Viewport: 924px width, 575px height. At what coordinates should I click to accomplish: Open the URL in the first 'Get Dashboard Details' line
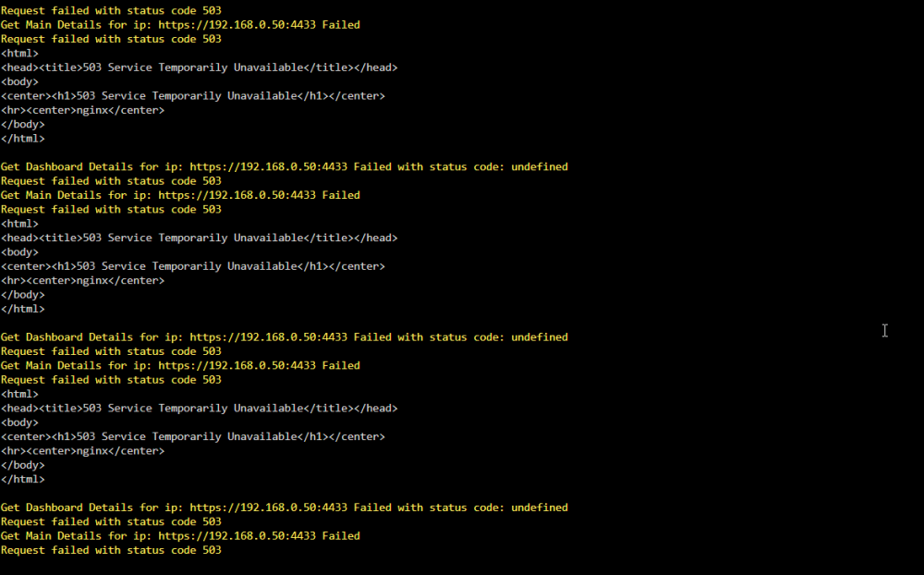pos(268,167)
